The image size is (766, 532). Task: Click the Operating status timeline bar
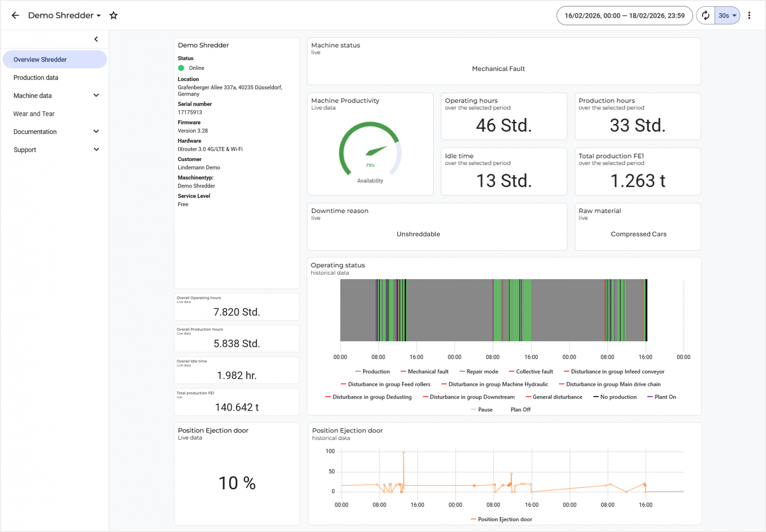click(493, 310)
